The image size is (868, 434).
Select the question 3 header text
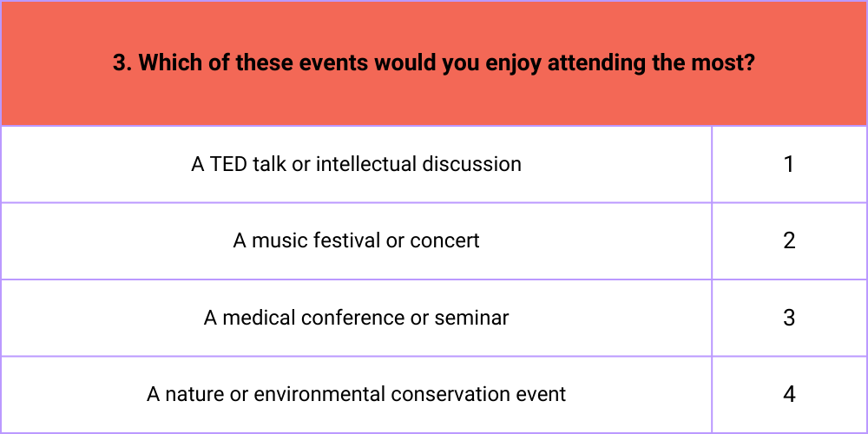(433, 63)
